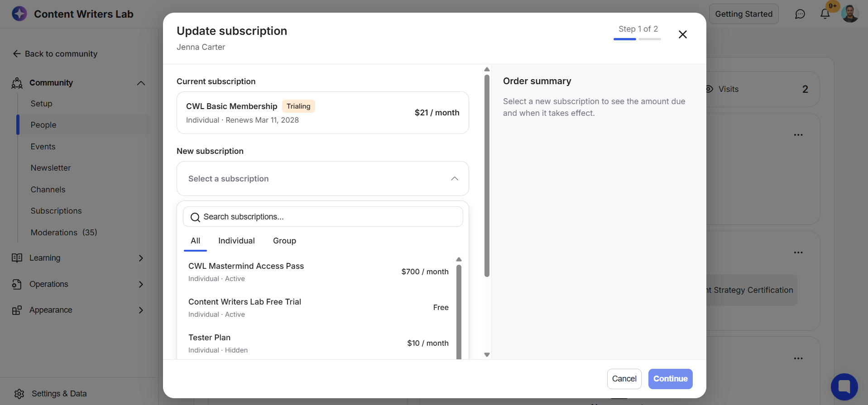
Task: Open the chat messages icon
Action: (x=800, y=14)
